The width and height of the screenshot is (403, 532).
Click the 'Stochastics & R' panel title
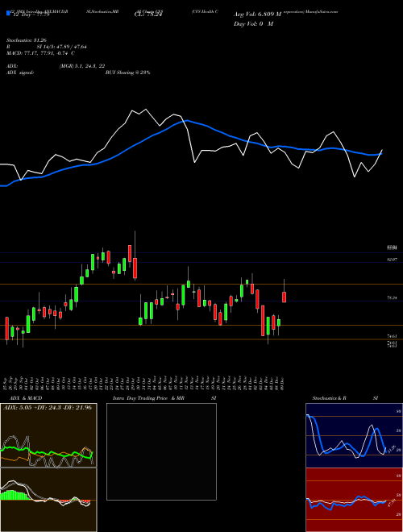pos(330,398)
